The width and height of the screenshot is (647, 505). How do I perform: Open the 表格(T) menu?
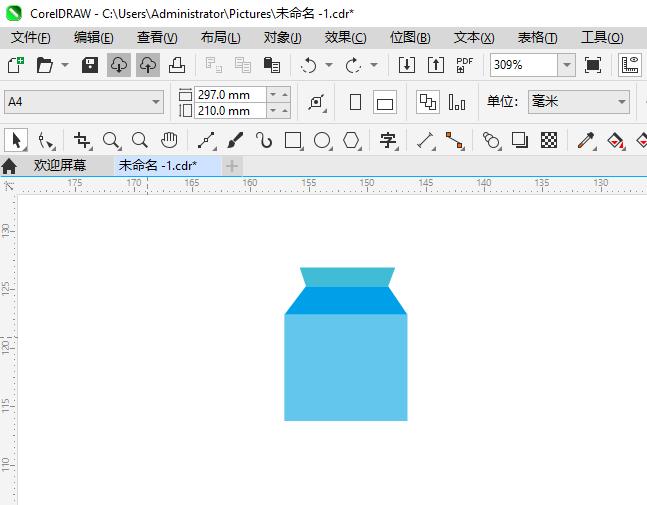(x=537, y=38)
